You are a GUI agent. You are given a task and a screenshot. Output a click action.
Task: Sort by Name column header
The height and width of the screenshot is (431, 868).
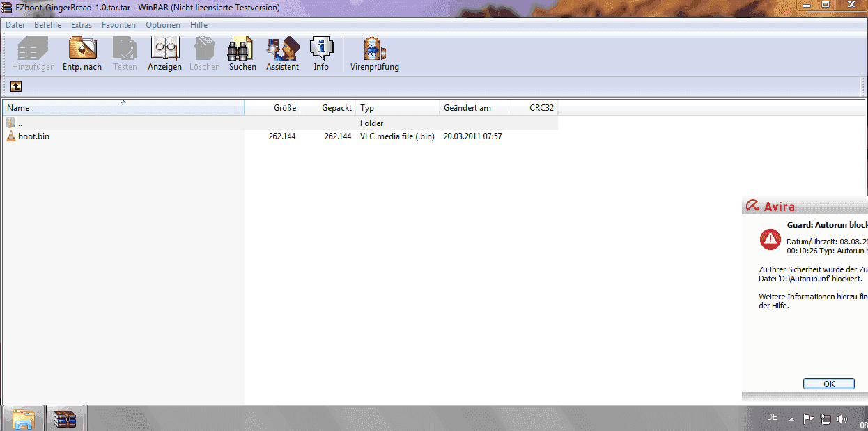(x=123, y=108)
